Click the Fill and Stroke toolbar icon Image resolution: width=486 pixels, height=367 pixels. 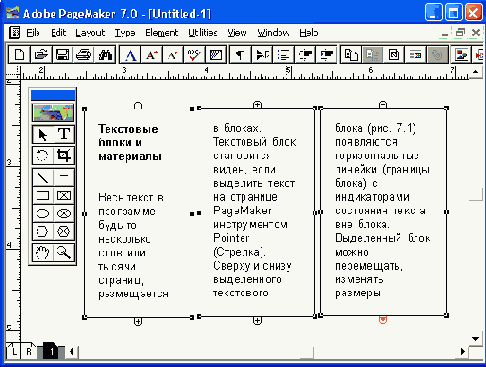(216, 55)
